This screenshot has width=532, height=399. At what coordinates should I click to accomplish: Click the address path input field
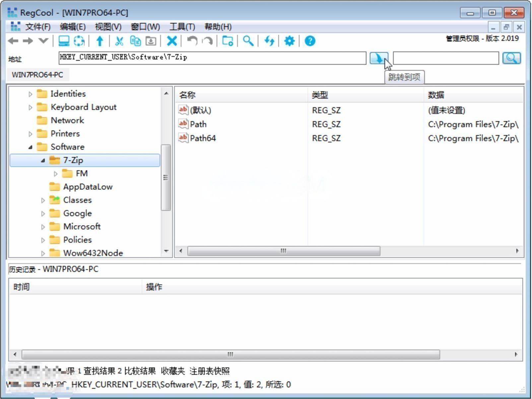[x=212, y=58]
